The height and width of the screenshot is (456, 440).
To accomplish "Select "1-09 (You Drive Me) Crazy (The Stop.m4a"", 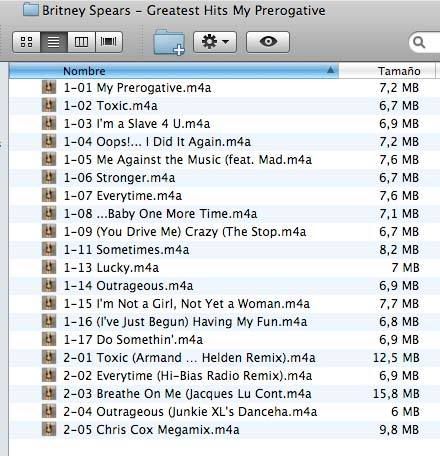I will (185, 232).
